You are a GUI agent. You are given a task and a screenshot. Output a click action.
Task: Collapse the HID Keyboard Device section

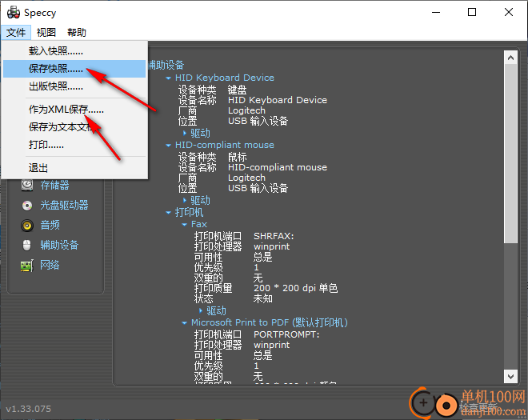[x=168, y=78]
